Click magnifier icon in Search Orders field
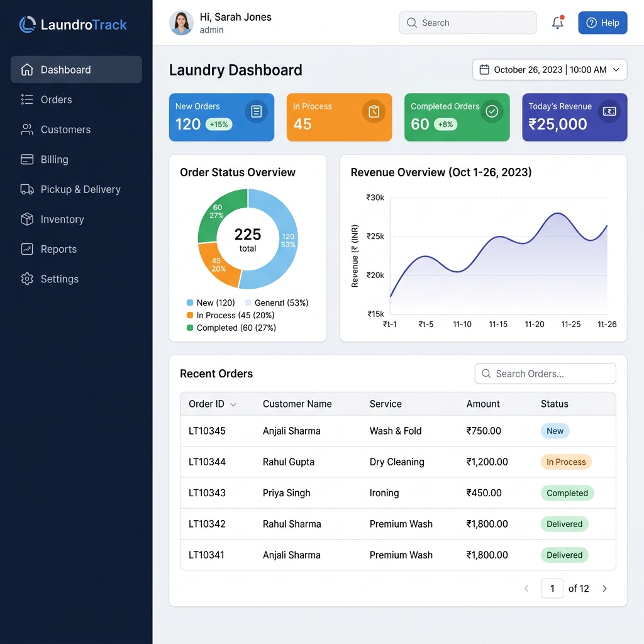644x644 pixels. tap(486, 374)
